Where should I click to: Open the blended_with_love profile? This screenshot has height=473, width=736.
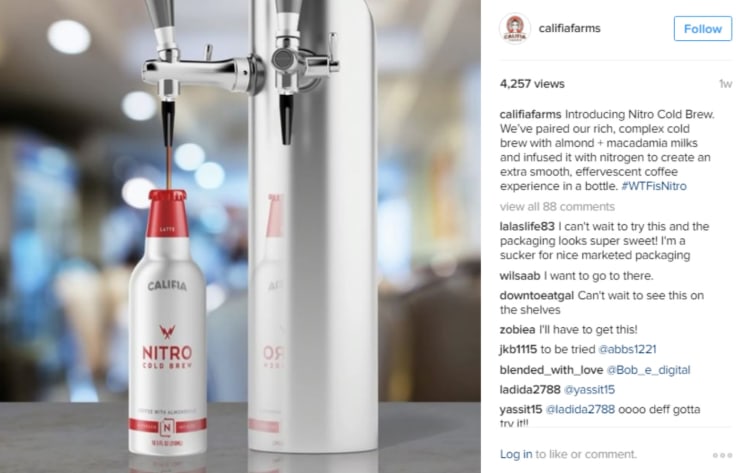(551, 370)
